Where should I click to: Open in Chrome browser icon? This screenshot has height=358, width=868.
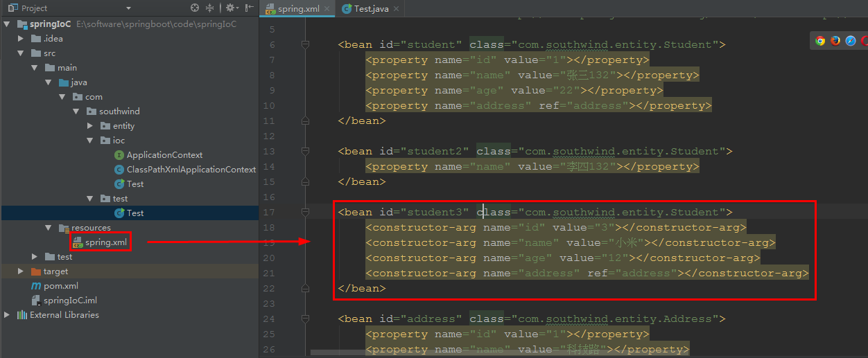pyautogui.click(x=820, y=41)
